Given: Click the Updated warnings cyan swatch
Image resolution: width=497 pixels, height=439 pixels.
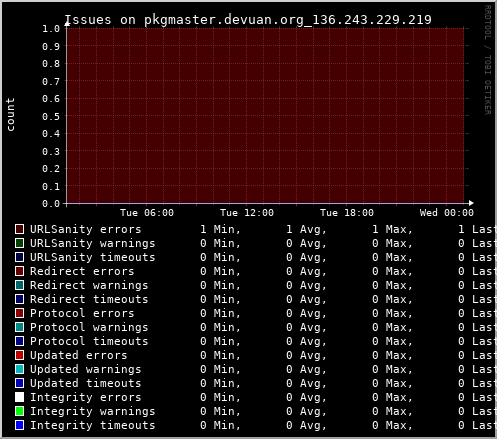Looking at the screenshot, I should click(19, 369).
